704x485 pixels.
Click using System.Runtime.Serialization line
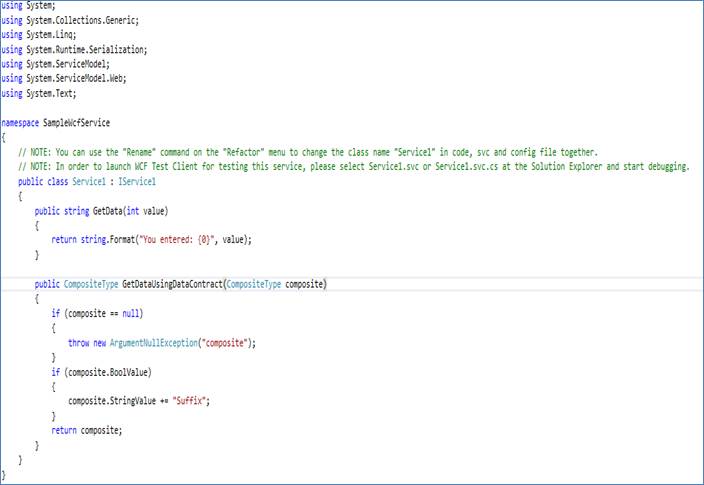pyautogui.click(x=74, y=49)
